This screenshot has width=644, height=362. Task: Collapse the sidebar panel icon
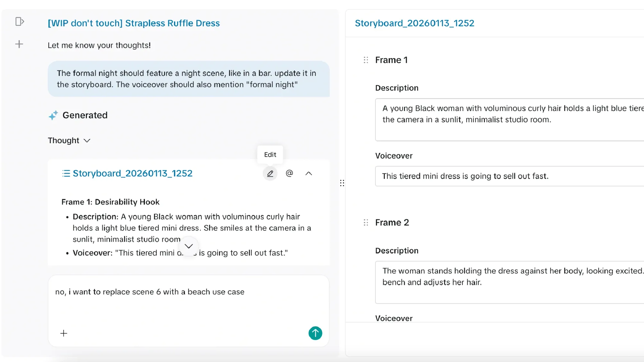tap(20, 22)
